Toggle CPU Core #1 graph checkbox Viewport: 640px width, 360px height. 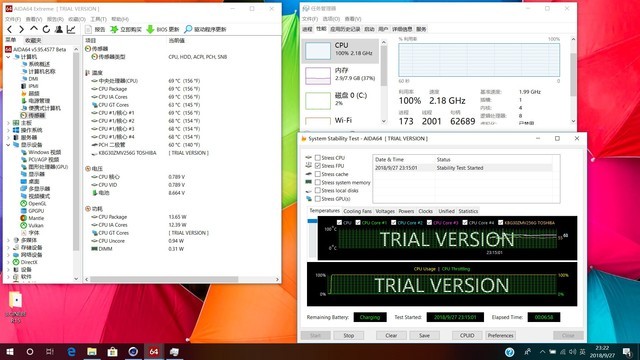click(358, 223)
